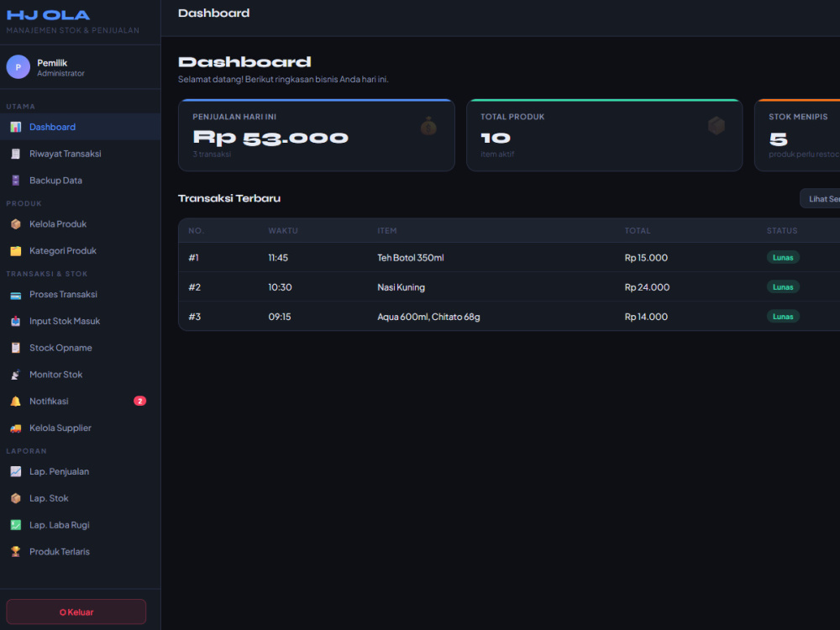
Task: Click the NO. column header
Action: 196,231
